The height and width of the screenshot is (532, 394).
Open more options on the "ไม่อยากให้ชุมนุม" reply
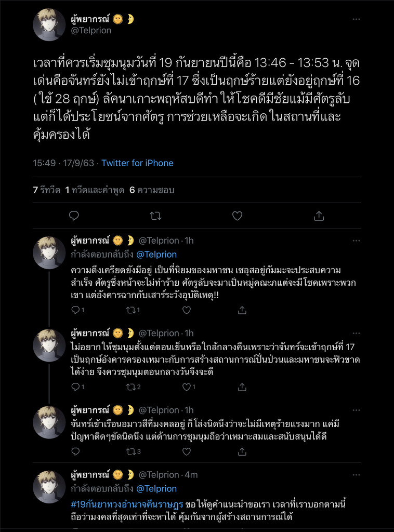click(x=356, y=333)
